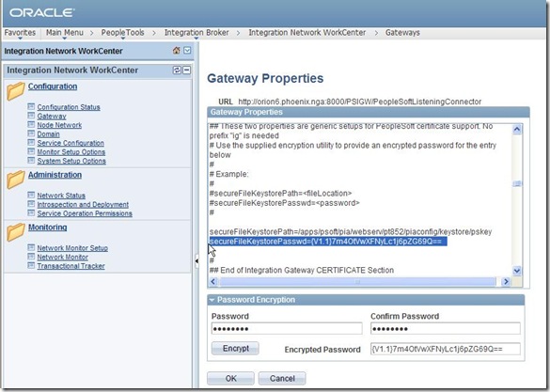The width and height of the screenshot is (550, 392).
Task: Collapse the left WorkCenter pane with the arrow handle
Action: pyautogui.click(x=196, y=261)
